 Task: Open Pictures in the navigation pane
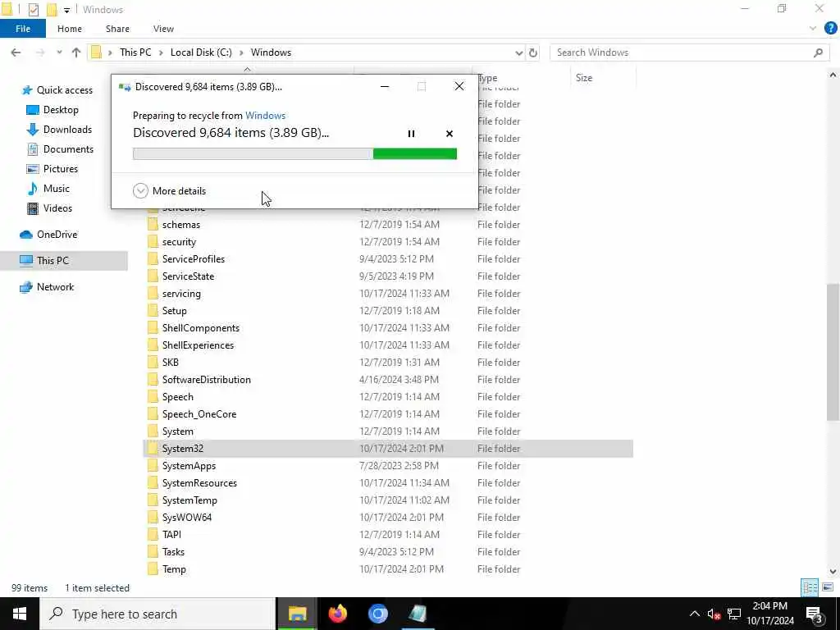coord(52,169)
